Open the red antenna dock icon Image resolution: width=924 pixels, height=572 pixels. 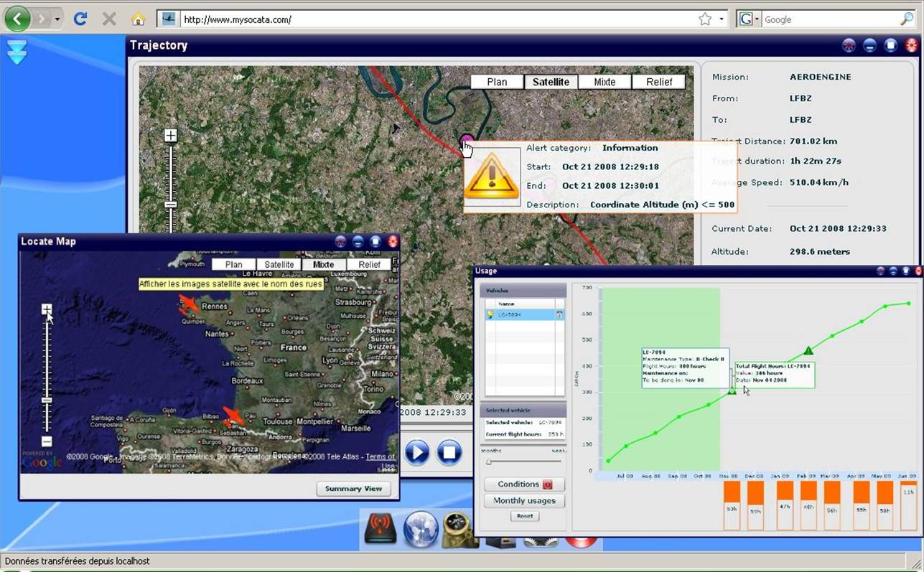[381, 530]
